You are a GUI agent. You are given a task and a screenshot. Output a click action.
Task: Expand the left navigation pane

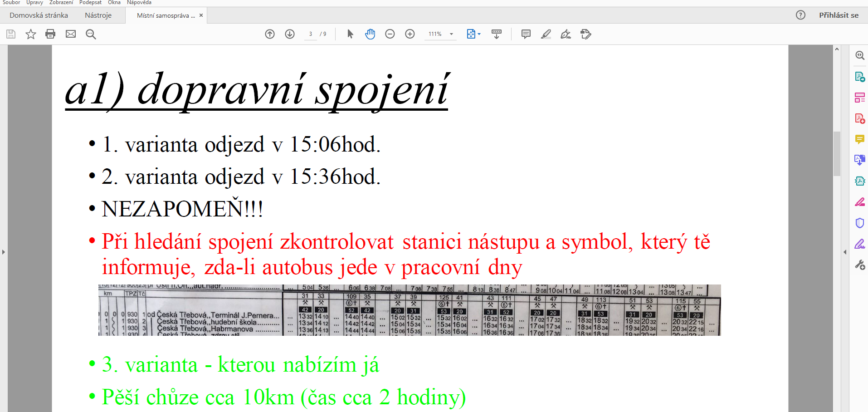click(x=4, y=252)
